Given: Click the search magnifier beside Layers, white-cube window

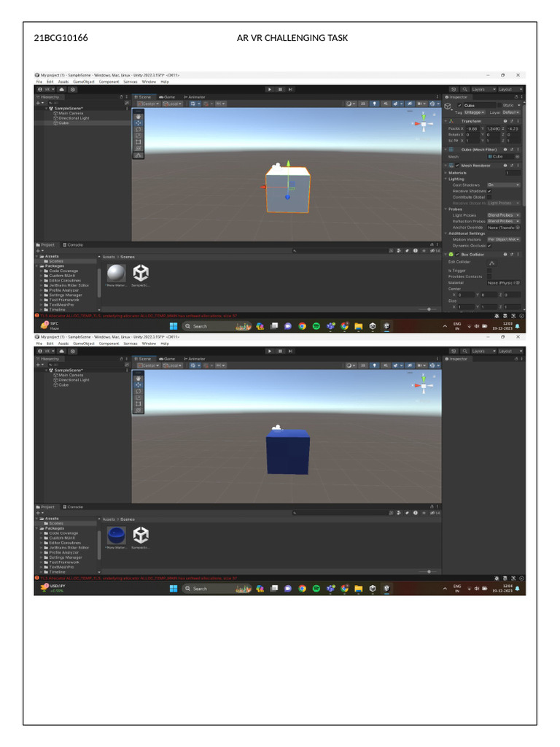Looking at the screenshot, I should click(x=464, y=90).
